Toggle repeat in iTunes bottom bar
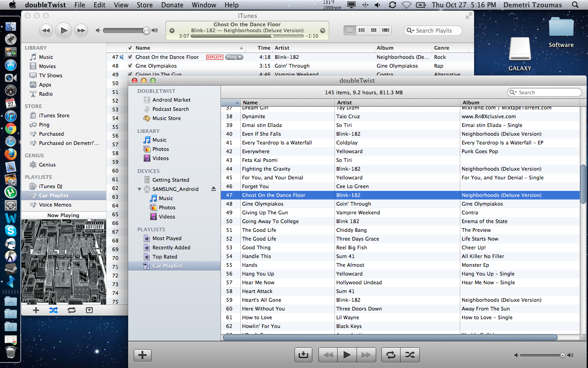 pyautogui.click(x=72, y=310)
